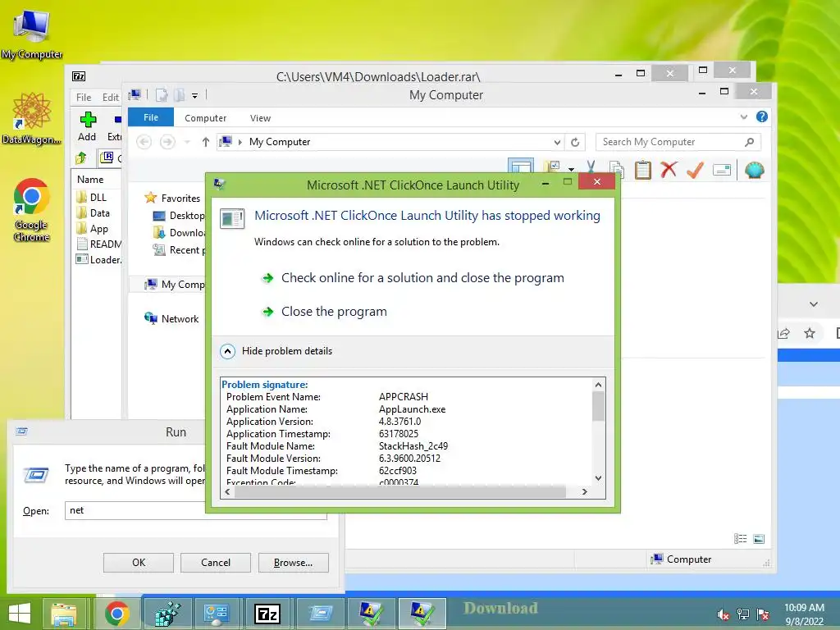Expand the My Computer ribbon chevron
The height and width of the screenshot is (630, 840).
pos(743,116)
